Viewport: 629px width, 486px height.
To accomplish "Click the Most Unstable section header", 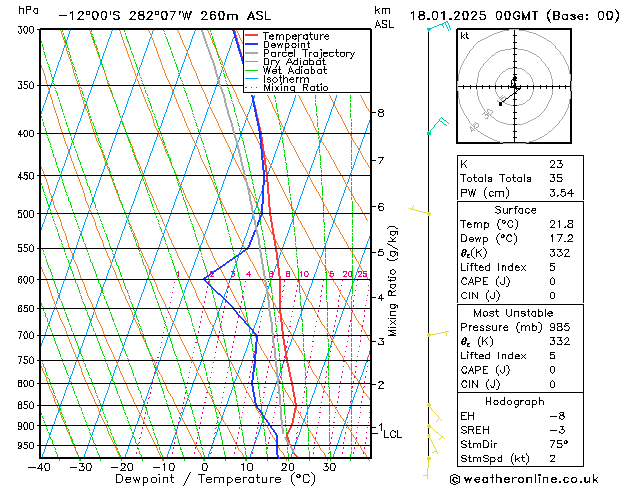I will pos(513,313).
